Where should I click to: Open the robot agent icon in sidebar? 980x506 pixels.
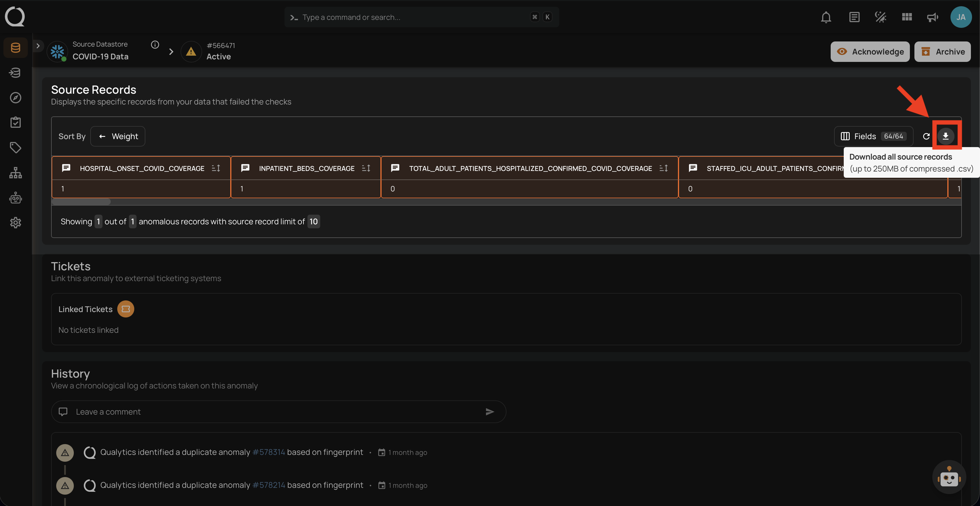(x=16, y=198)
